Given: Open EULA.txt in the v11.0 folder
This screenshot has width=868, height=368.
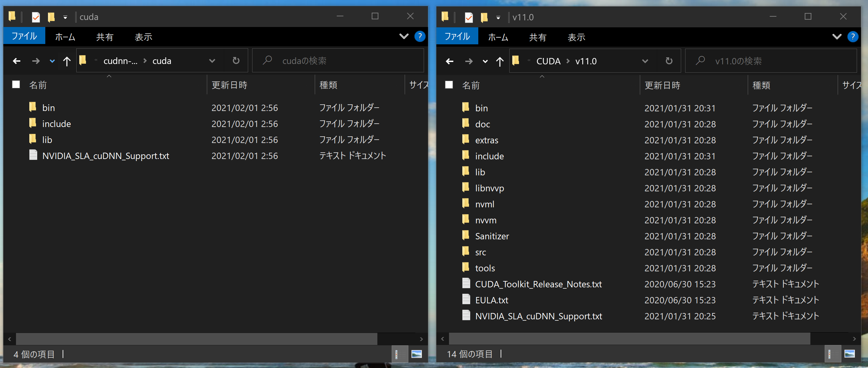Looking at the screenshot, I should 491,300.
